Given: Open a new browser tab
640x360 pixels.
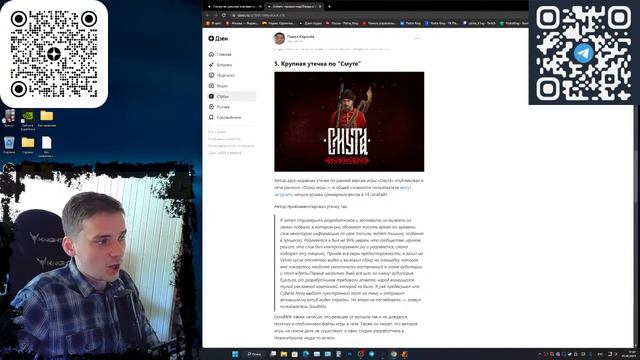Looking at the screenshot, I should [x=329, y=7].
